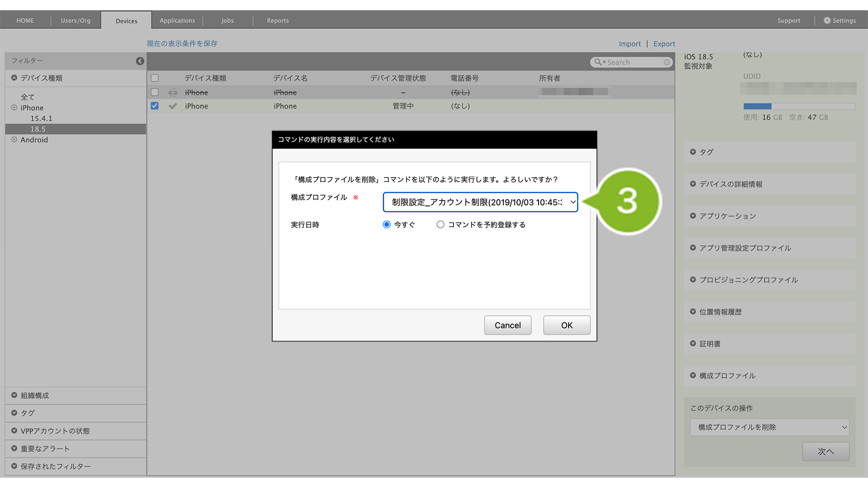868x488 pixels.
Task: Uncheck the managed iPhone row checkbox
Action: coord(155,106)
